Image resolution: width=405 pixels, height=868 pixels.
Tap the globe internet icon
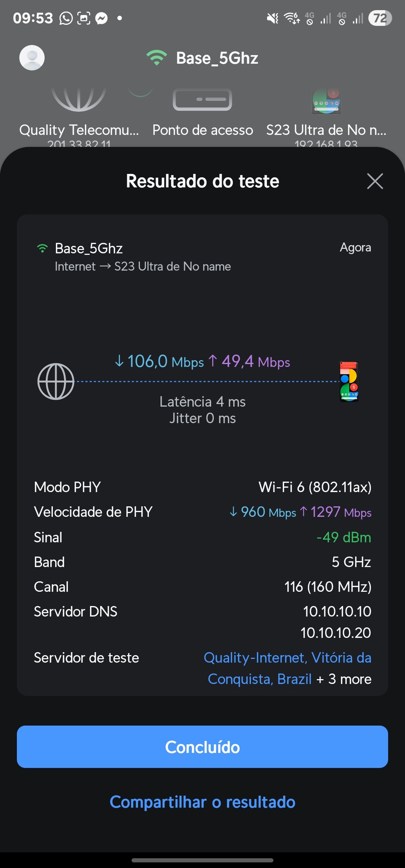pyautogui.click(x=56, y=382)
